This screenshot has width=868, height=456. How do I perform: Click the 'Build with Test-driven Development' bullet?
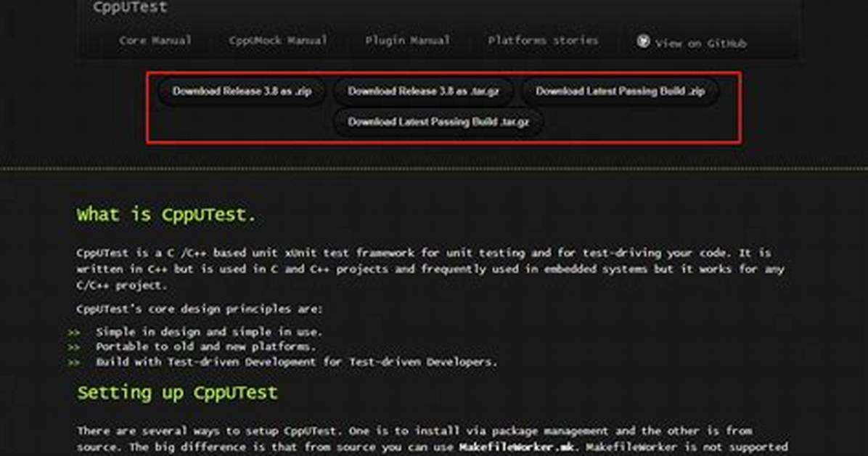coord(296,362)
